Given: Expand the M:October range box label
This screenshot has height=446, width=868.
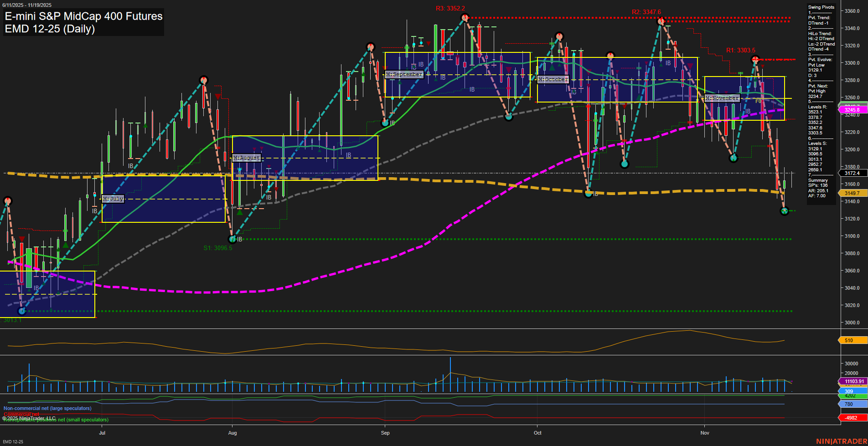Looking at the screenshot, I should [x=553, y=79].
